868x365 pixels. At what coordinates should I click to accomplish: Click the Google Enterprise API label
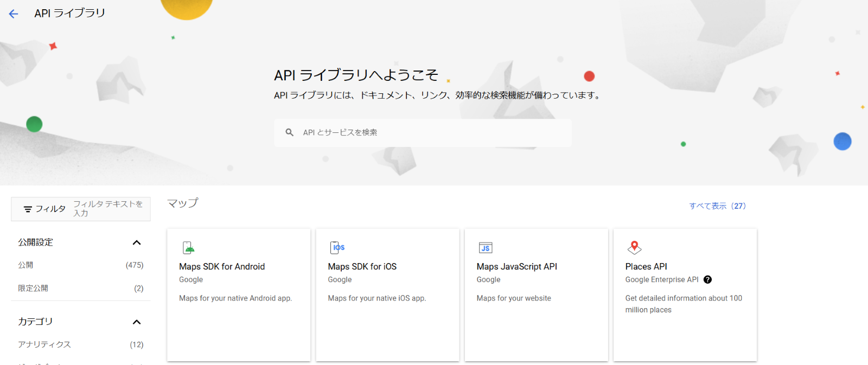click(662, 280)
